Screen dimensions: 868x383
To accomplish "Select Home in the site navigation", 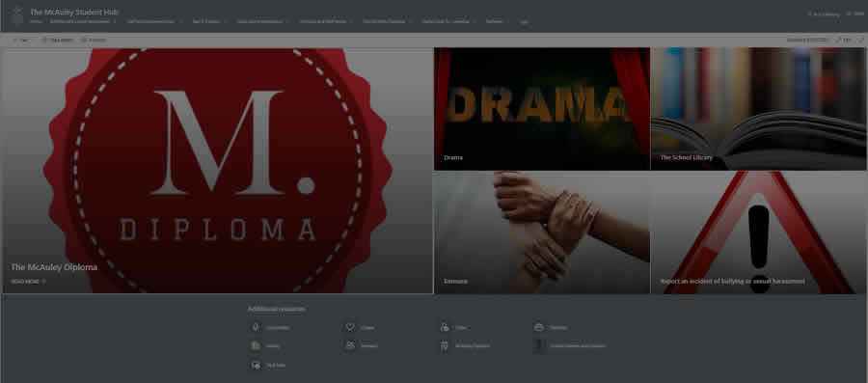I will pyautogui.click(x=36, y=21).
